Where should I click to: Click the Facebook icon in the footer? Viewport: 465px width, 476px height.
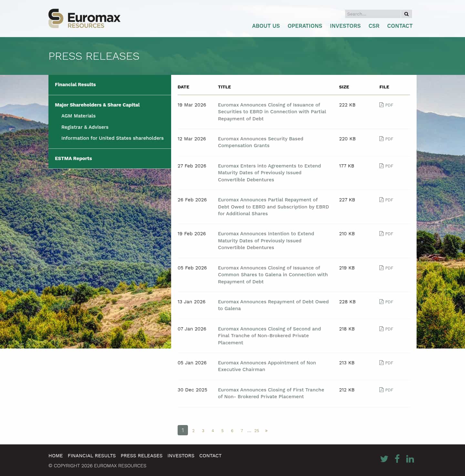[x=397, y=459]
